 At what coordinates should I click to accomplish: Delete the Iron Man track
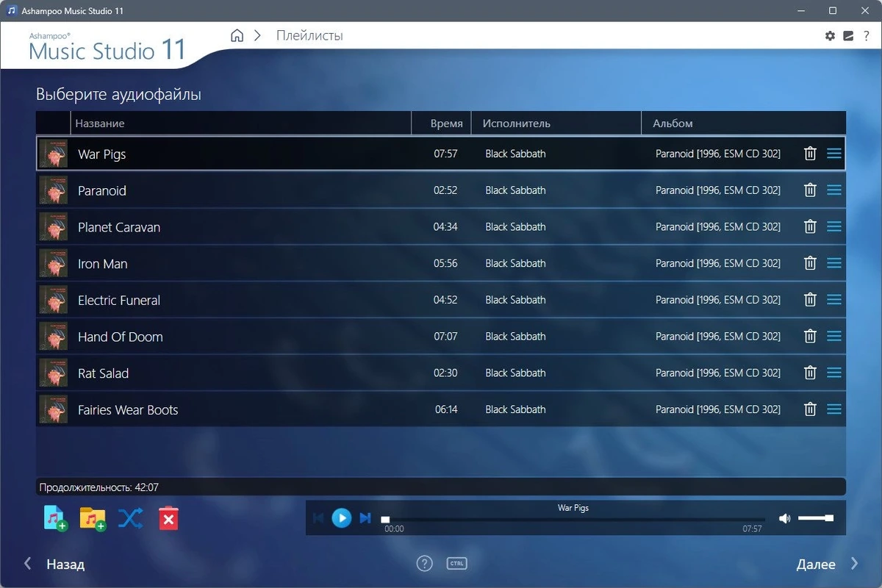tap(810, 263)
